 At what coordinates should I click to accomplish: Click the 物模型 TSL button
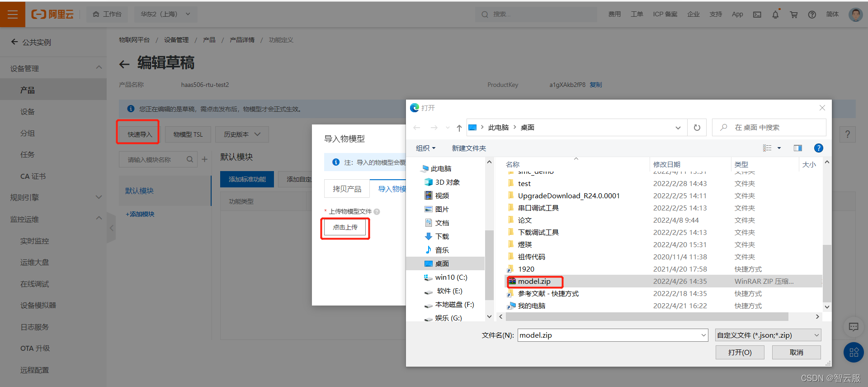tap(188, 134)
